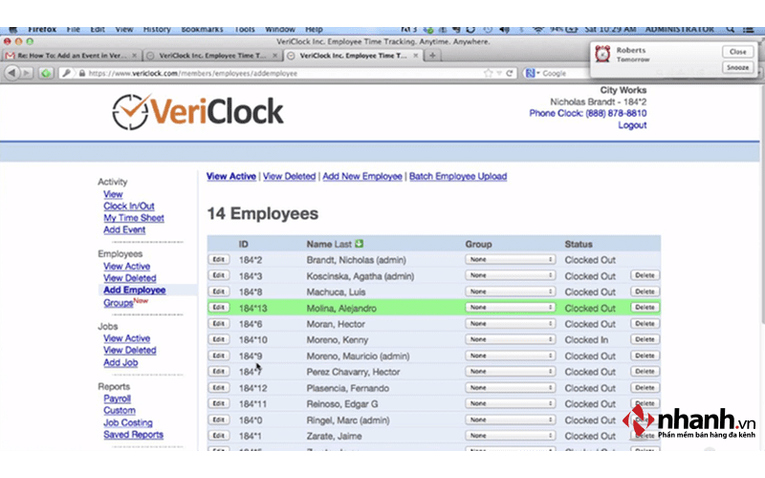The image size is (765, 478).
Task: Delete employee Koscinska, Agatha
Action: pyautogui.click(x=644, y=276)
